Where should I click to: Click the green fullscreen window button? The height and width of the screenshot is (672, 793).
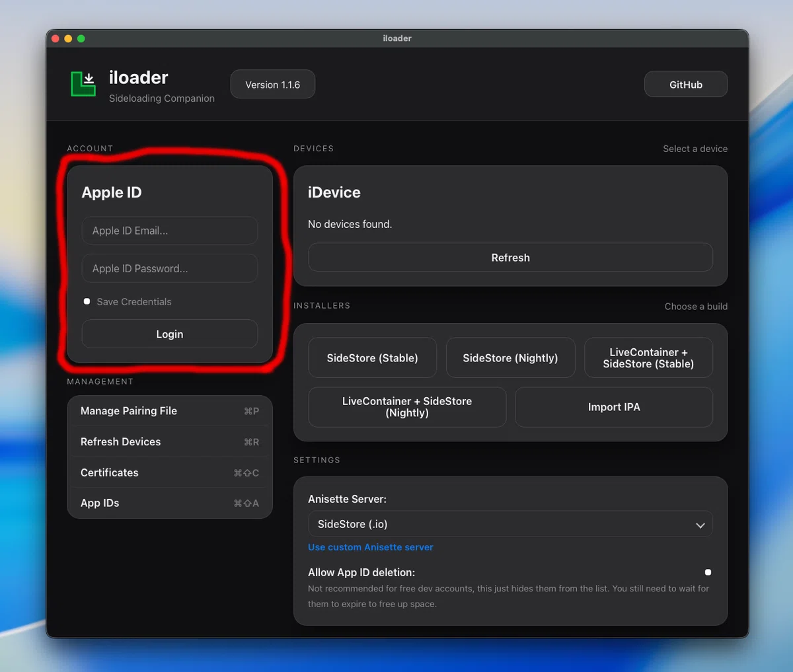click(x=81, y=38)
